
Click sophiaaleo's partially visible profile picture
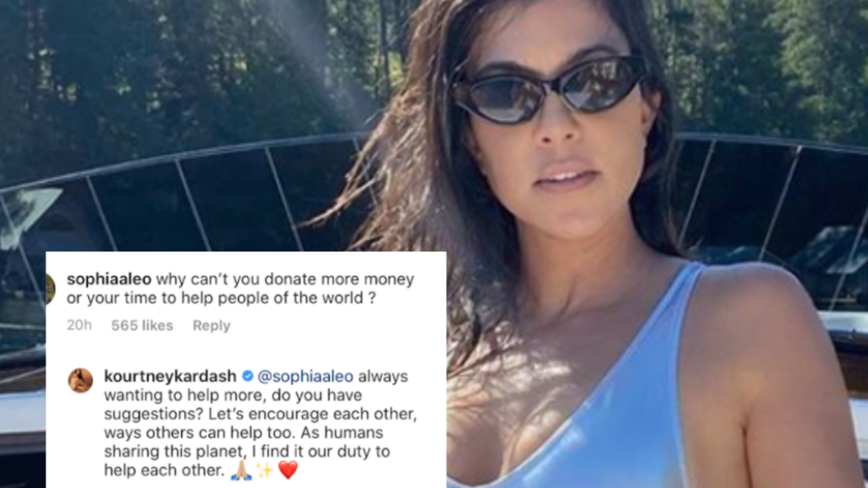pos(50,288)
